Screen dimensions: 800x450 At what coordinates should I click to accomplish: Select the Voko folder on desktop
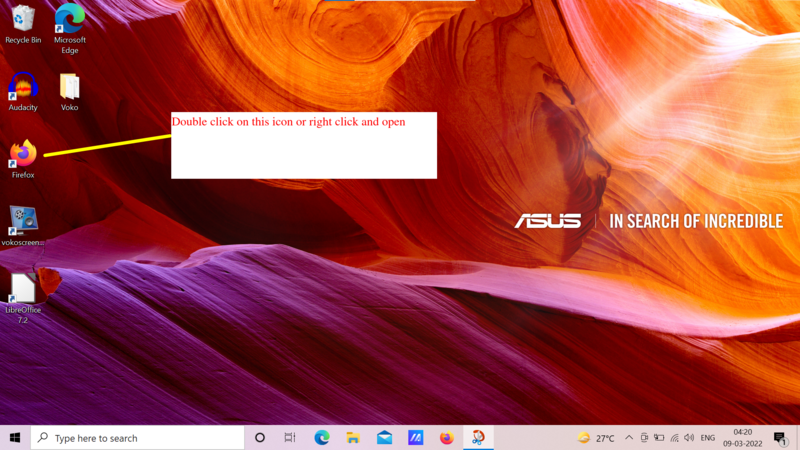coord(69,92)
